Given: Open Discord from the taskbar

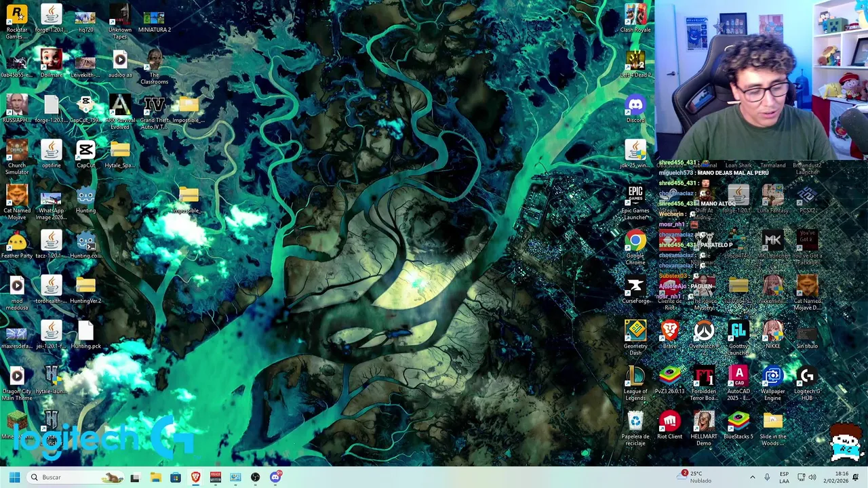Looking at the screenshot, I should (275, 477).
